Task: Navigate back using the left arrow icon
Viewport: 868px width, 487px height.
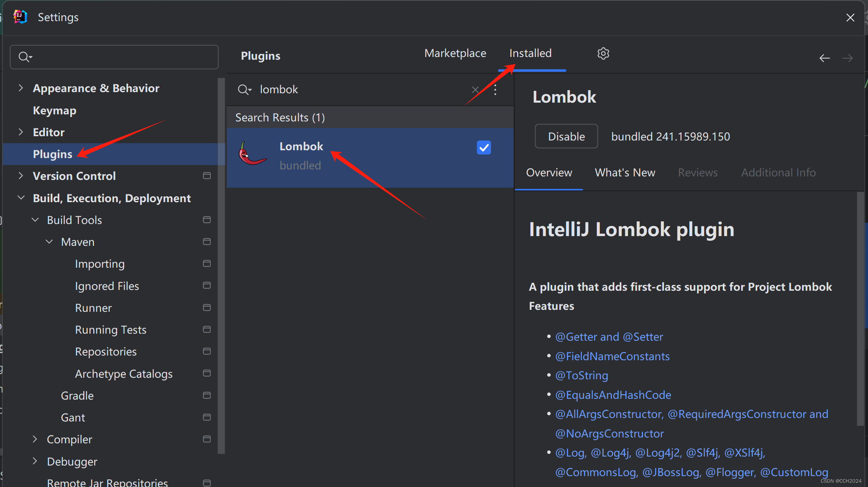Action: 824,58
